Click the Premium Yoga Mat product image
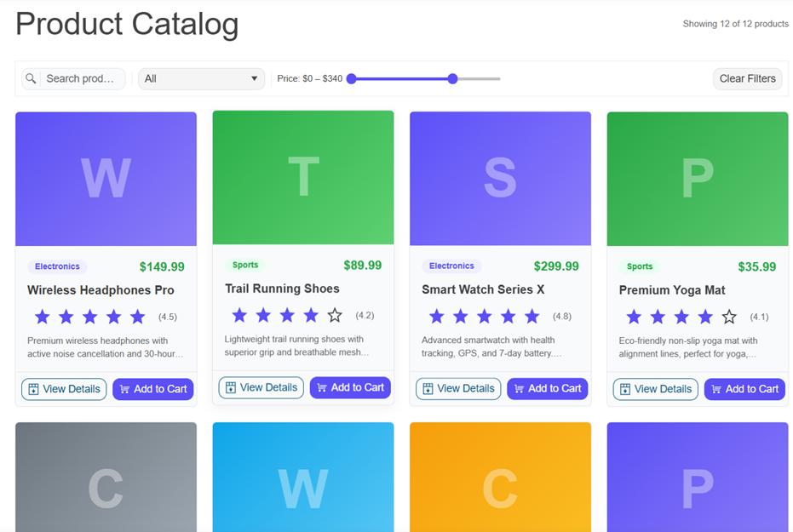This screenshot has width=793, height=532. pos(697,176)
